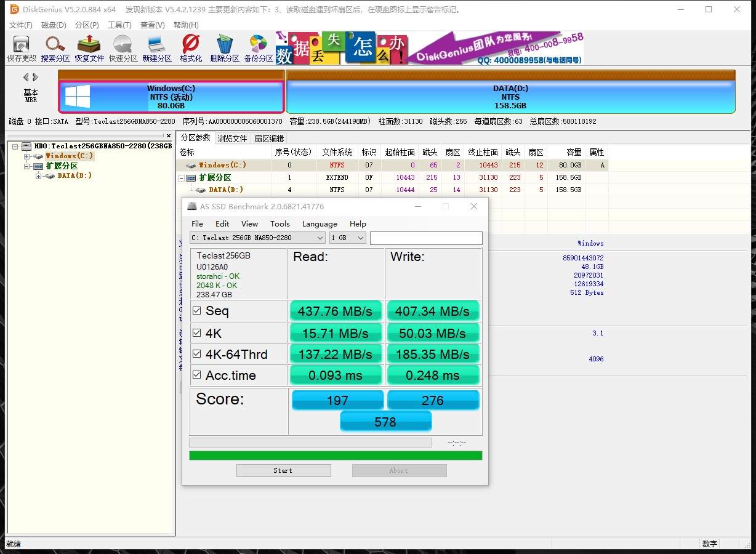Open the 分区(P) menu

(87, 25)
